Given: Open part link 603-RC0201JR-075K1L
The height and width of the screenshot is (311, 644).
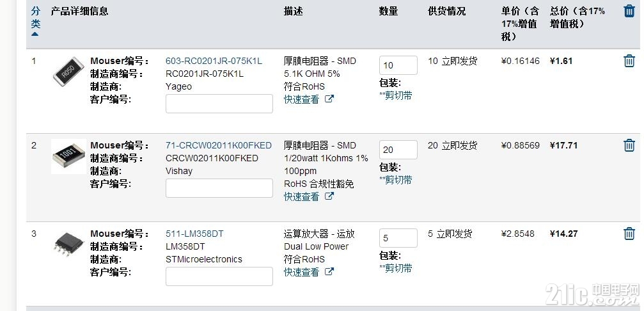Looking at the screenshot, I should tap(214, 61).
